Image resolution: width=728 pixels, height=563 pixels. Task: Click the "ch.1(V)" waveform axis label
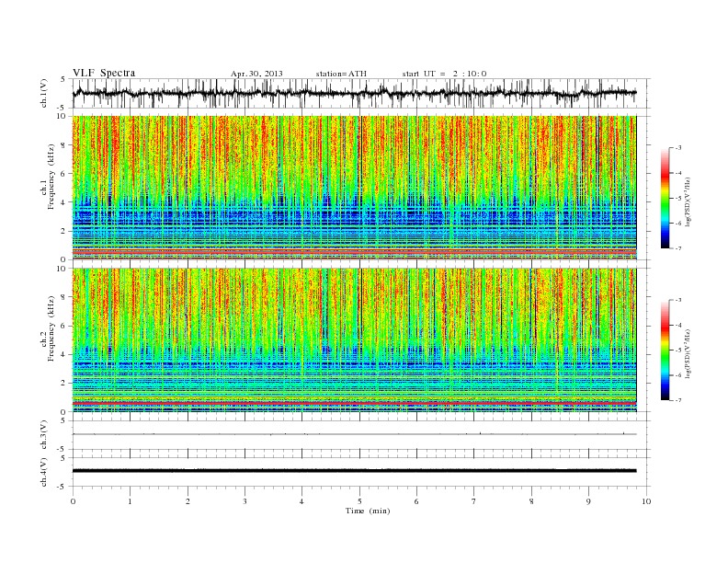pyautogui.click(x=44, y=93)
